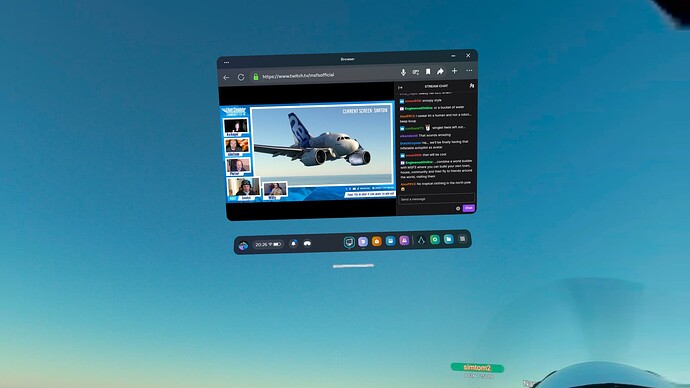Open the dark triangle-logo app in the dock
Viewport: 690px width, 388px height.
tap(421, 240)
